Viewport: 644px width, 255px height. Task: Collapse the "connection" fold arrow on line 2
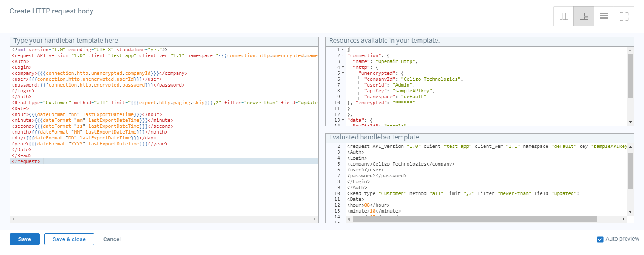point(343,55)
